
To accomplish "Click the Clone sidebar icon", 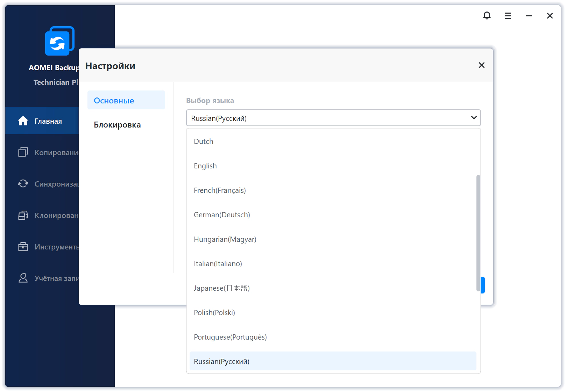I will (x=23, y=215).
